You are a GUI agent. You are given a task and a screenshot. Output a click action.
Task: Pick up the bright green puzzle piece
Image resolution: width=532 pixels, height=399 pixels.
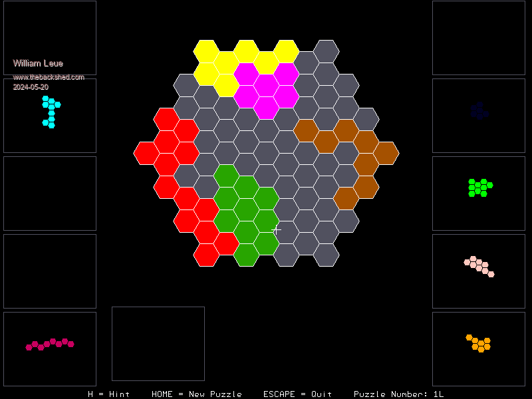click(x=479, y=188)
